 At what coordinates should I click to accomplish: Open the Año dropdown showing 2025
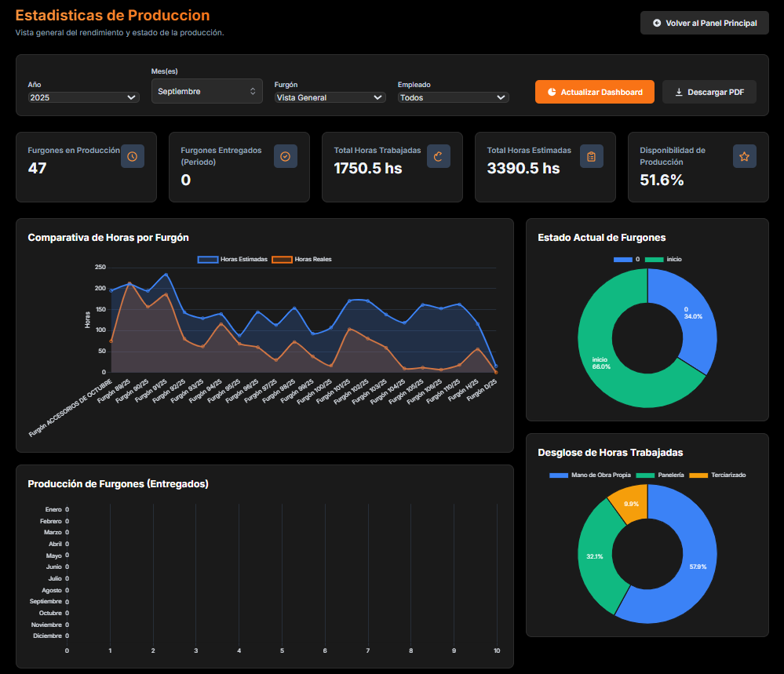[84, 97]
